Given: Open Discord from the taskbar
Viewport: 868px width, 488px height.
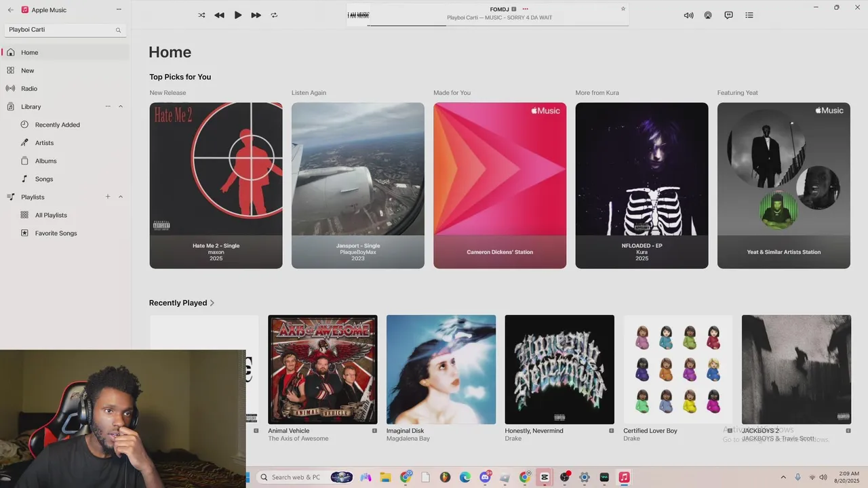Looking at the screenshot, I should point(485,477).
